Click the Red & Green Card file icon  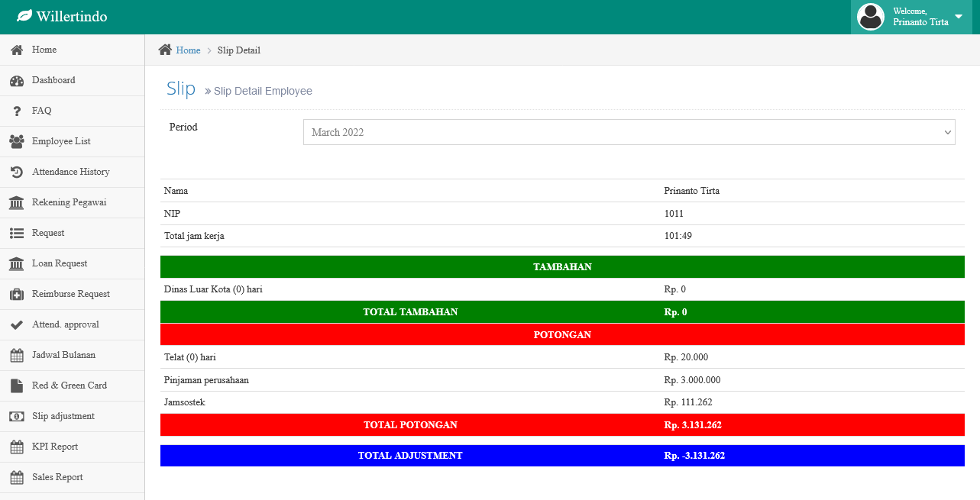[x=16, y=386]
